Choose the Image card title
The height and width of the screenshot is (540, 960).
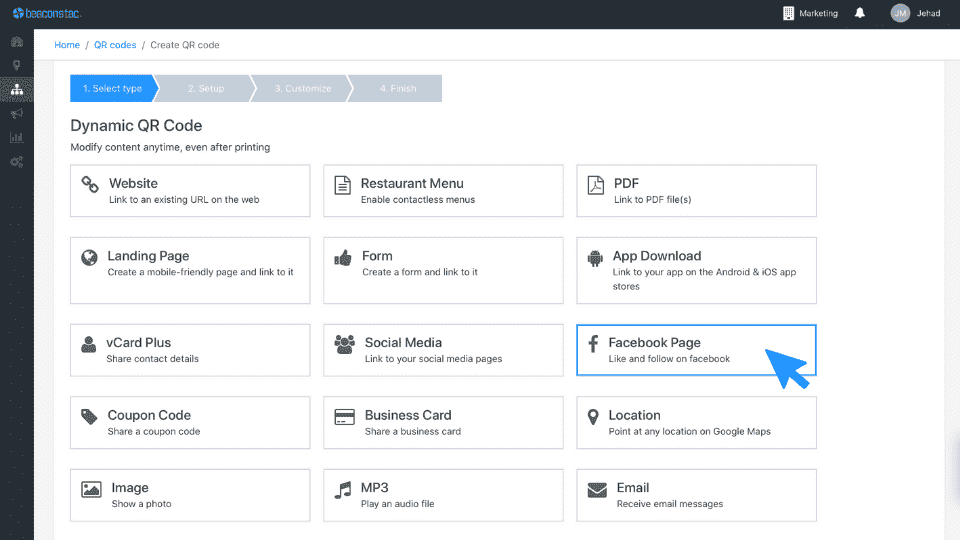click(130, 488)
